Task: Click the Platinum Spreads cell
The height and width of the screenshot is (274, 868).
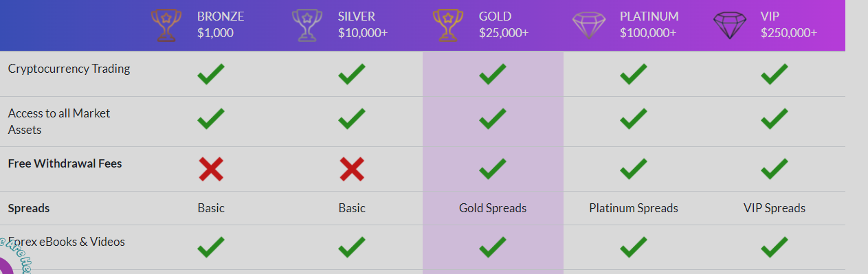Action: (634, 208)
